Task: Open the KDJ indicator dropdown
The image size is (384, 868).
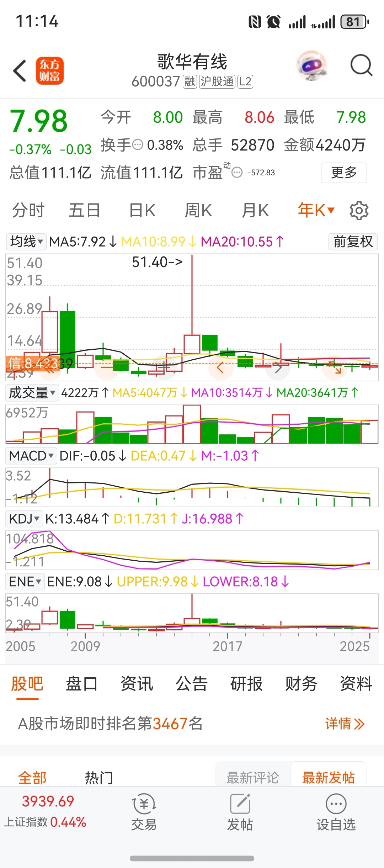Action: pyautogui.click(x=24, y=519)
